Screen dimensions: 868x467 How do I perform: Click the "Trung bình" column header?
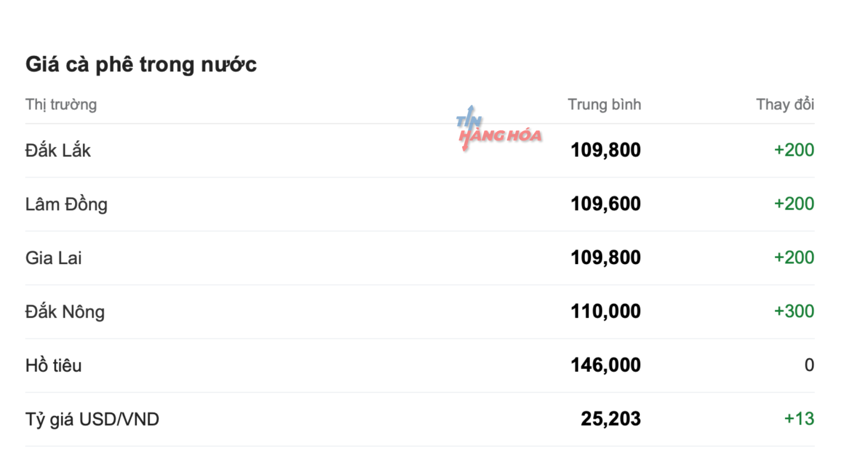pyautogui.click(x=604, y=104)
